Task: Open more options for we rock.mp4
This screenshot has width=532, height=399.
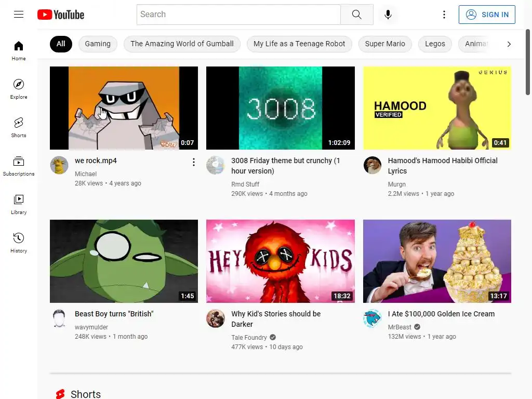Action: coord(193,162)
